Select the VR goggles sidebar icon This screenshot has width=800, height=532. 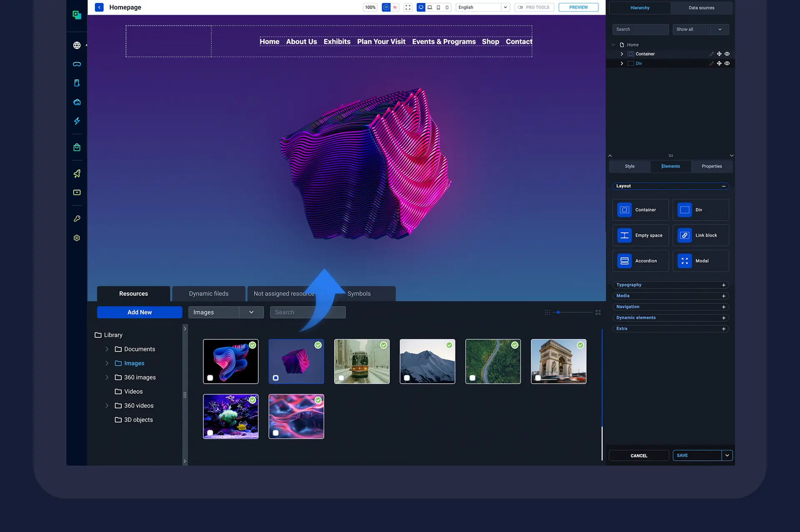pyautogui.click(x=77, y=64)
